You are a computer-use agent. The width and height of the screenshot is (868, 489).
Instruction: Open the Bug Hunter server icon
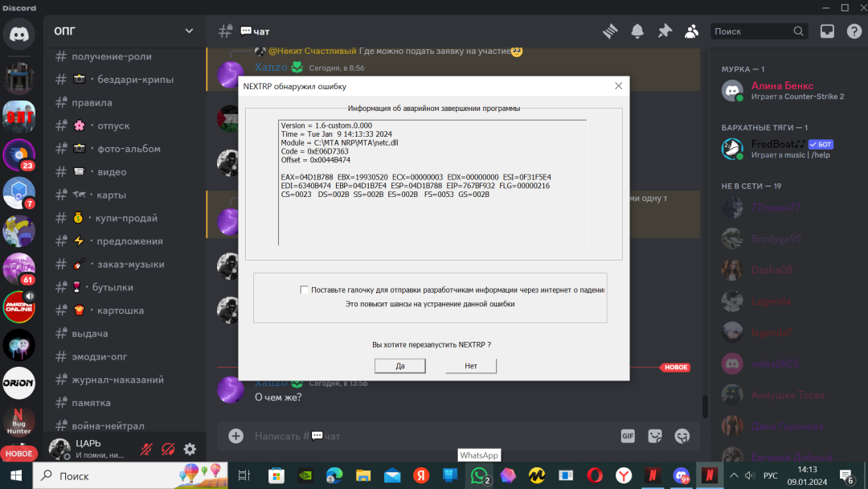pyautogui.click(x=18, y=421)
